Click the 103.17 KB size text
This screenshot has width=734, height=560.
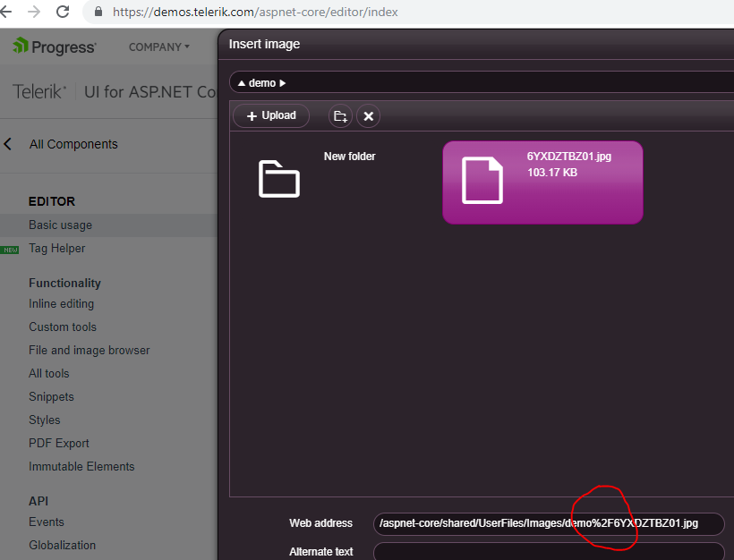[x=552, y=173]
